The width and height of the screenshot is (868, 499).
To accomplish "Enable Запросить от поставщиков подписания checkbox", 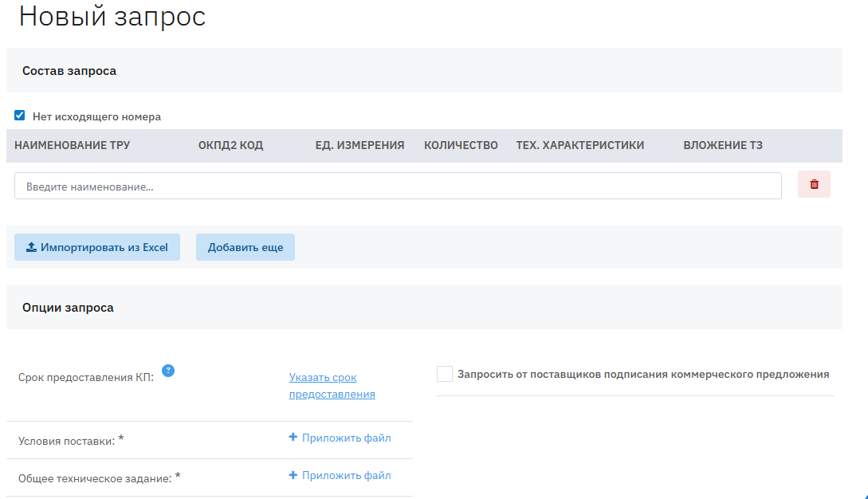I will [x=445, y=375].
